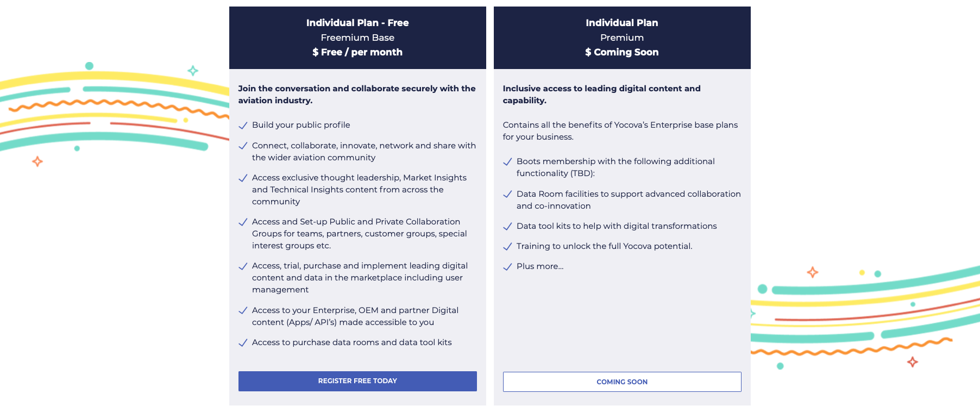Click the $ Coming Soon price text
980x412 pixels.
click(622, 52)
